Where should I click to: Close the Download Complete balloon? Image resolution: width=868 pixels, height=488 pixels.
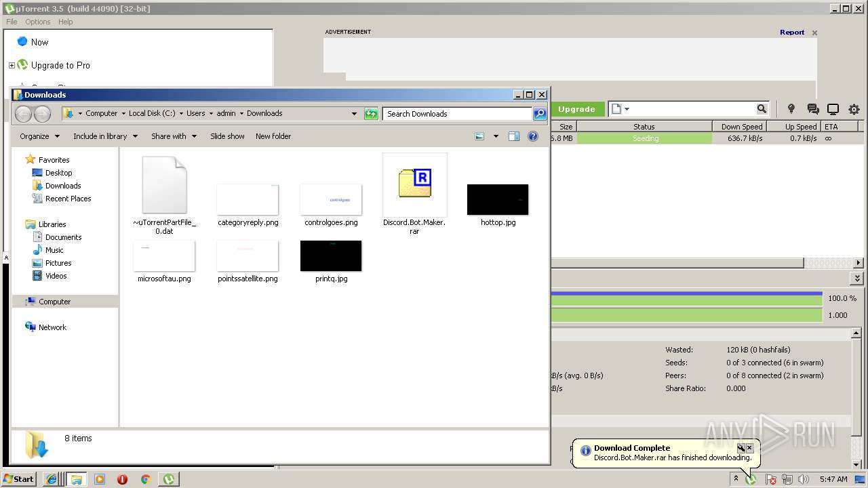(749, 448)
